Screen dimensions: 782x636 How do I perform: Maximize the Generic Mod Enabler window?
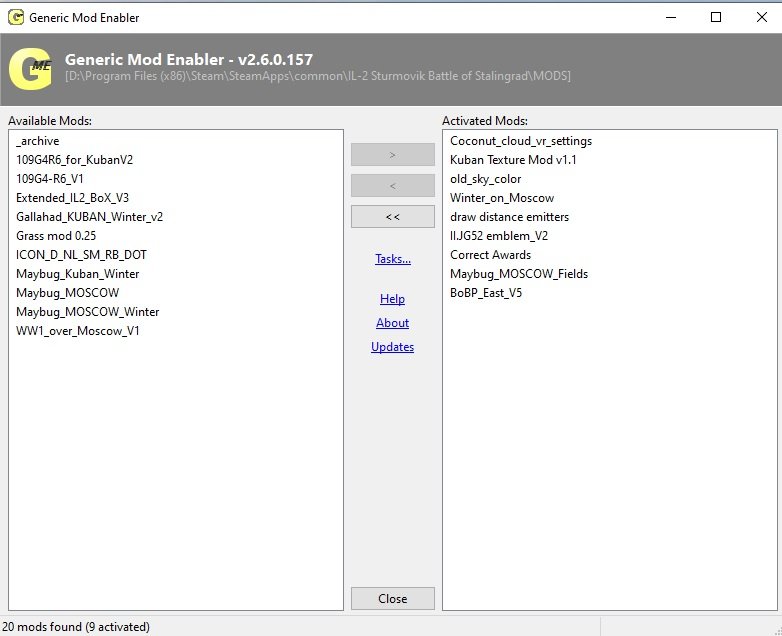tap(716, 17)
